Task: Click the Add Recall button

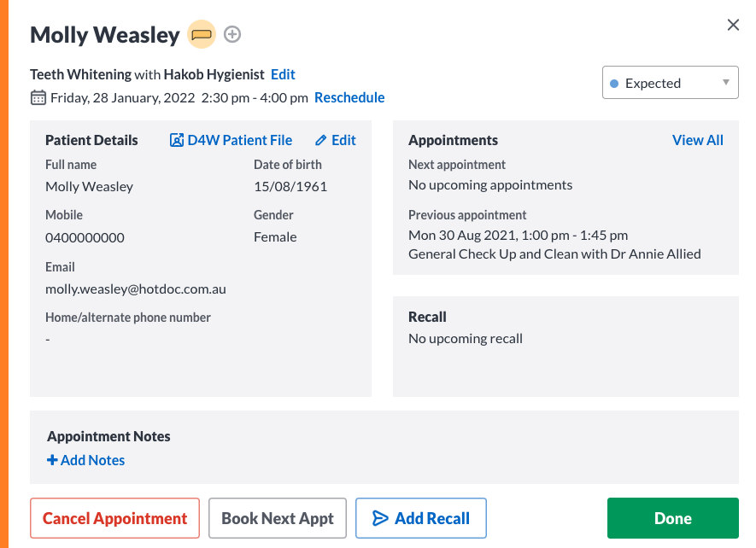Action: (x=421, y=518)
